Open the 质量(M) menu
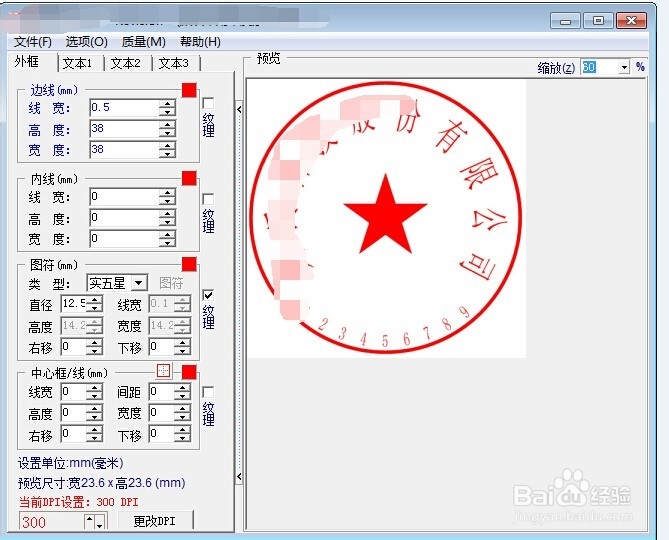Viewport: 669px width, 540px height. pyautogui.click(x=143, y=42)
